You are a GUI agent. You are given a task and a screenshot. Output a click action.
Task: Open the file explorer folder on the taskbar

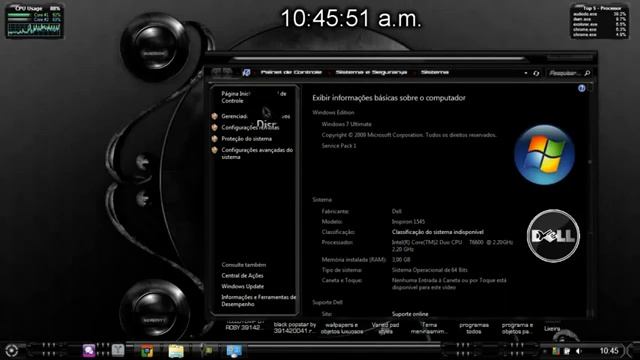coord(176,351)
